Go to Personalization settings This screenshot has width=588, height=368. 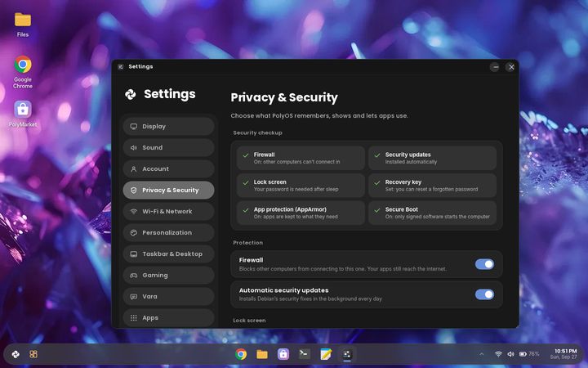(169, 233)
